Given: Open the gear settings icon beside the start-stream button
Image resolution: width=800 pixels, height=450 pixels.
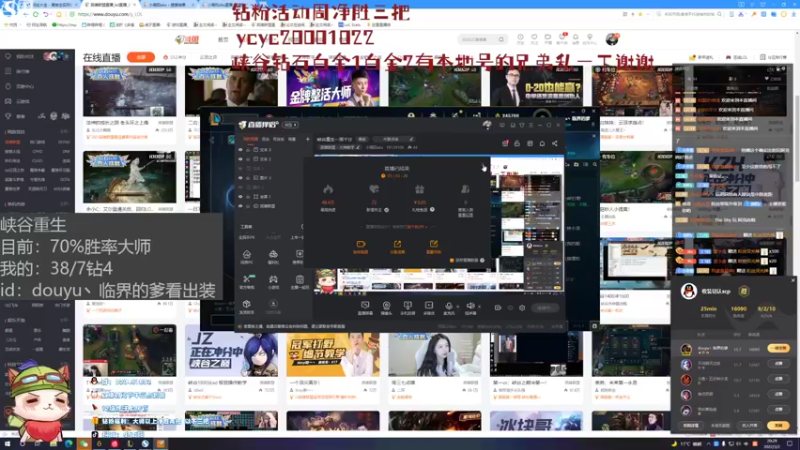Looking at the screenshot, I should tap(522, 308).
